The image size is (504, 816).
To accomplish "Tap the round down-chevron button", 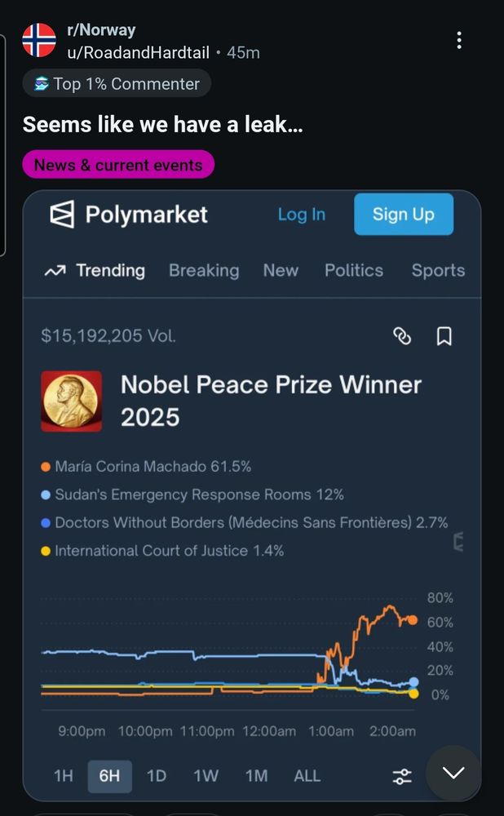I will click(453, 773).
